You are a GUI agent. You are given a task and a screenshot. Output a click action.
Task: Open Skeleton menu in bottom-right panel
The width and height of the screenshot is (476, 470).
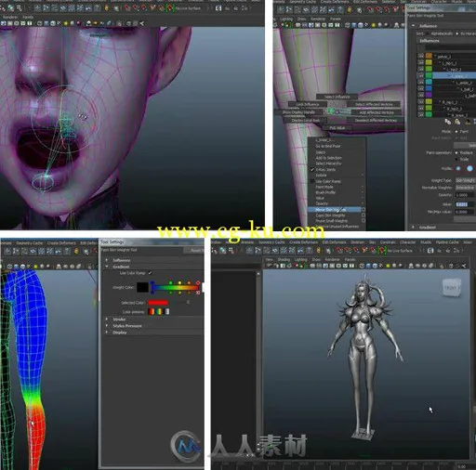tap(357, 242)
